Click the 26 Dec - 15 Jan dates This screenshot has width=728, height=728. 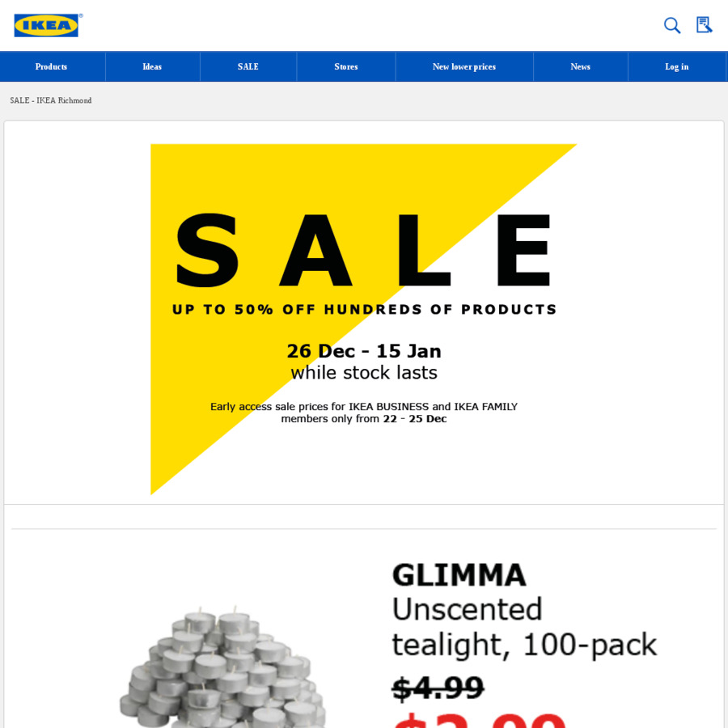364,351
